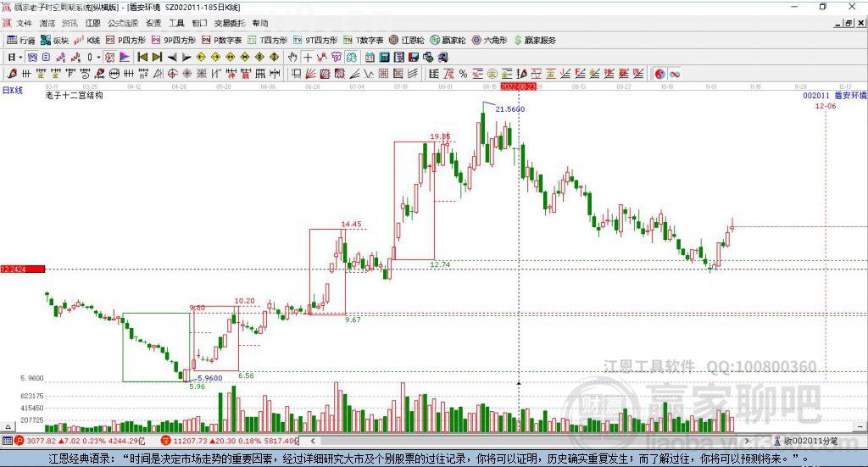The image size is (868, 467).
Task: Open the 设置 menu
Action: tap(153, 23)
